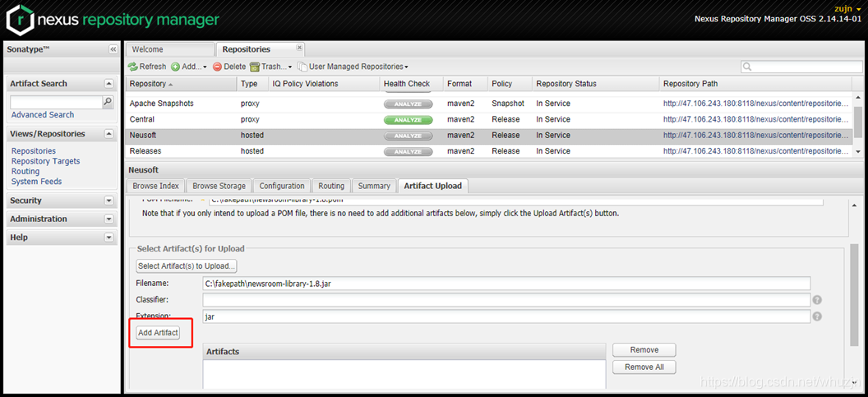Image resolution: width=868 pixels, height=397 pixels.
Task: Open the Configuration tab
Action: [x=282, y=186]
